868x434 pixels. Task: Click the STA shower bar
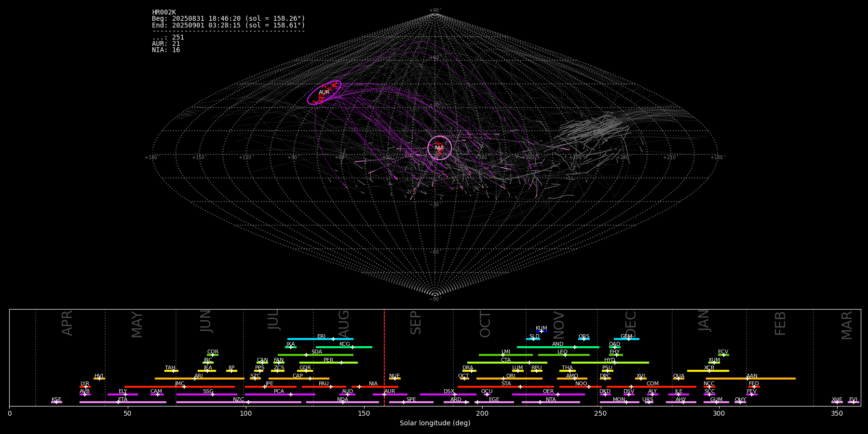click(506, 387)
